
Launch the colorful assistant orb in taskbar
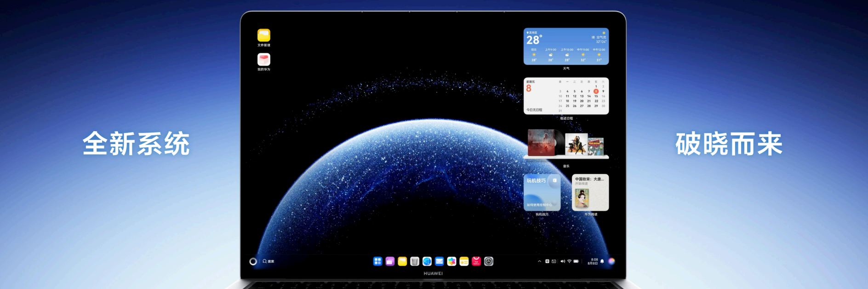coord(612,261)
